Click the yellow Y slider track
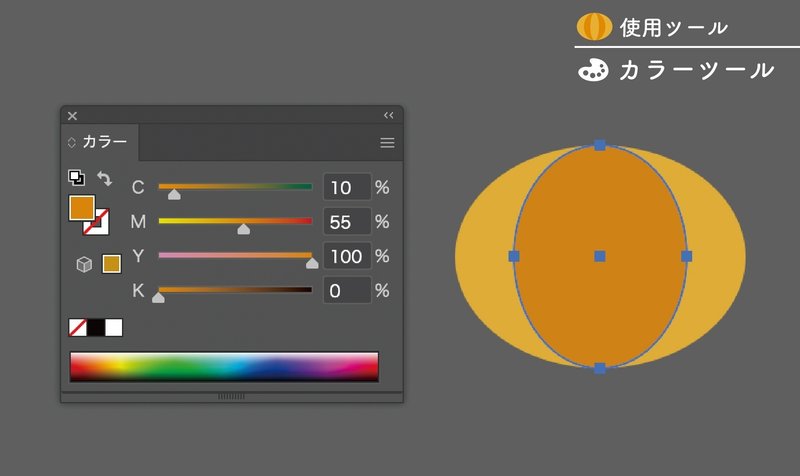Screen dimensions: 800x476 tap(235, 255)
